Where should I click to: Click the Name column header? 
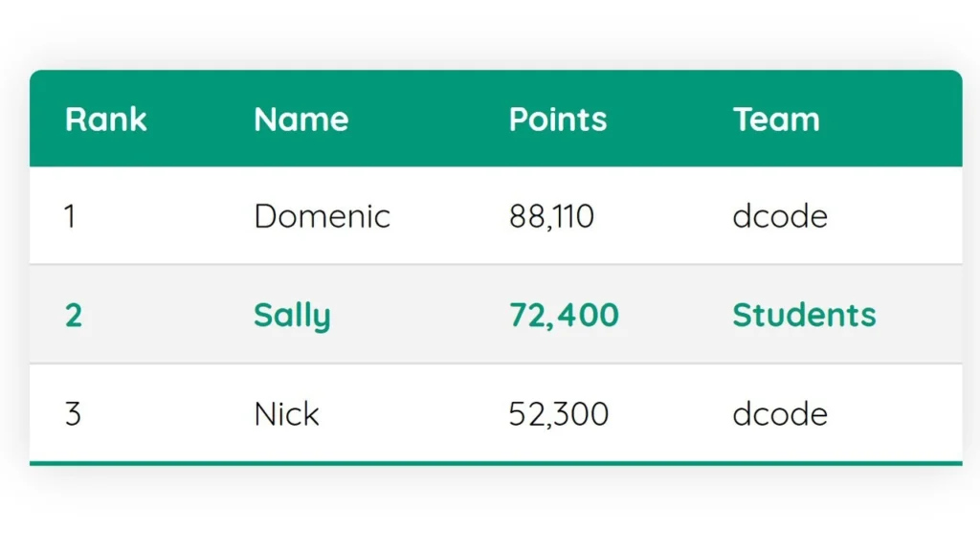coord(301,120)
